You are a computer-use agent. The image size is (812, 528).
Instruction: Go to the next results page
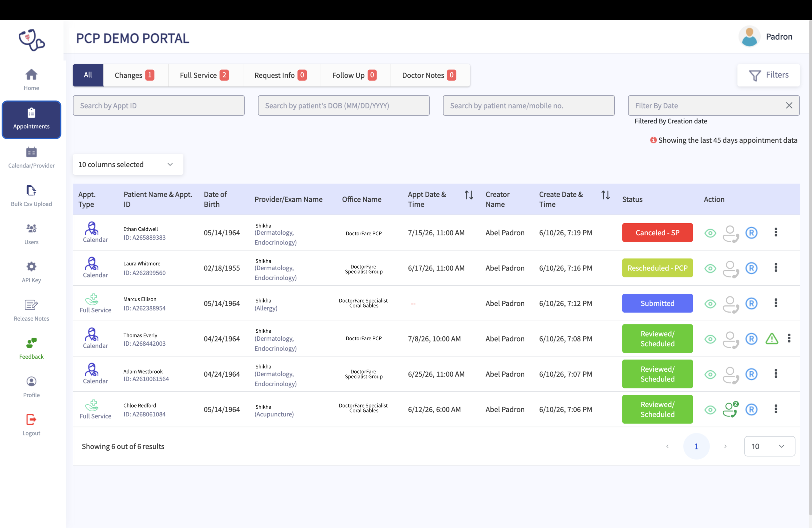point(725,446)
